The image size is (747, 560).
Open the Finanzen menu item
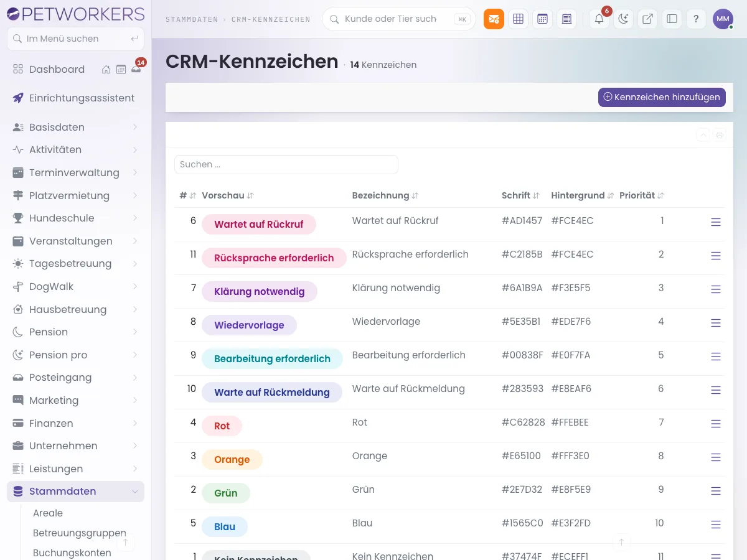tap(75, 423)
